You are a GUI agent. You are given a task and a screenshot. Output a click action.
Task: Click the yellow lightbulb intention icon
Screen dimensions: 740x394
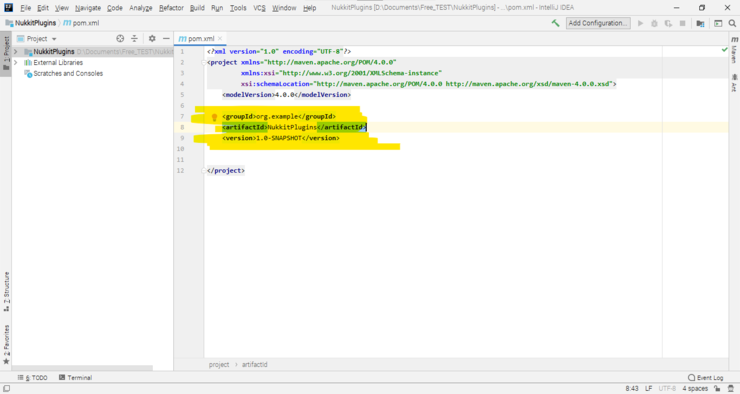pyautogui.click(x=214, y=117)
